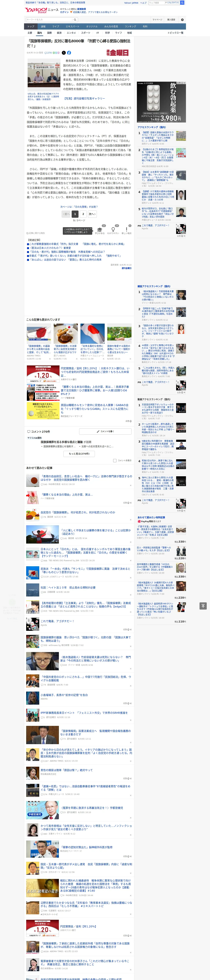Image resolution: width=210 pixels, height=980 pixels.
Task: React with 新しい視点 exclamation icon
Action: tap(127, 229)
